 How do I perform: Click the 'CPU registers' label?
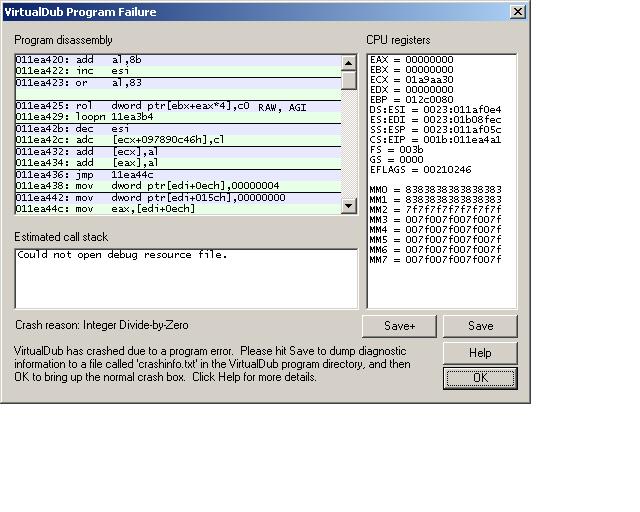coord(398,40)
